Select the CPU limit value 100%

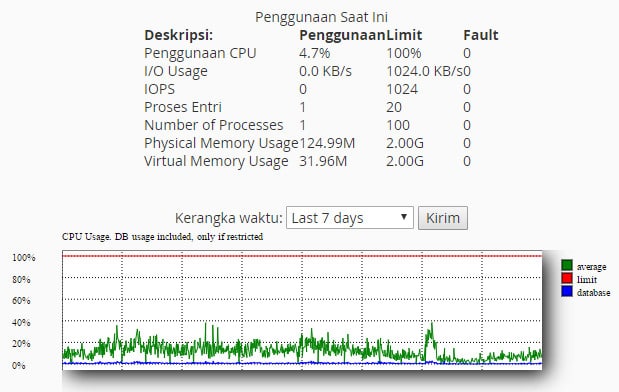(404, 53)
